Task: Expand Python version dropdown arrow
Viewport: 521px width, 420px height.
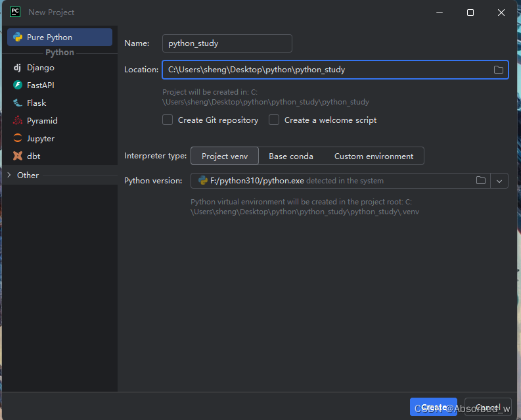Action: tap(499, 181)
